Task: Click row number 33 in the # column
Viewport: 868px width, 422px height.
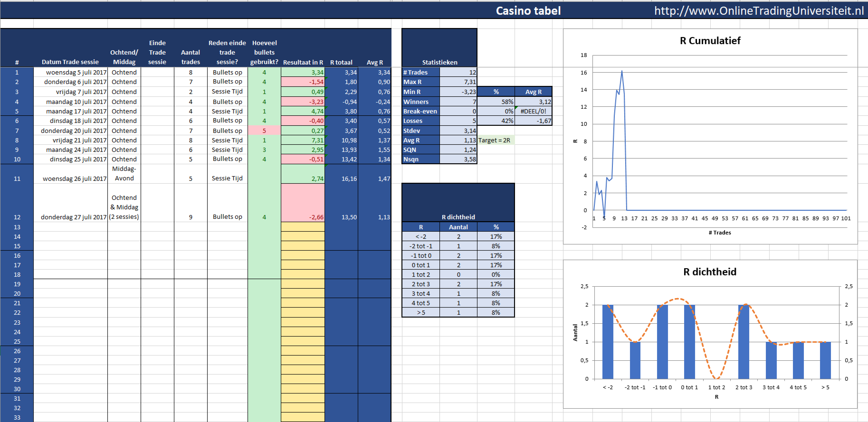Action: pos(17,417)
